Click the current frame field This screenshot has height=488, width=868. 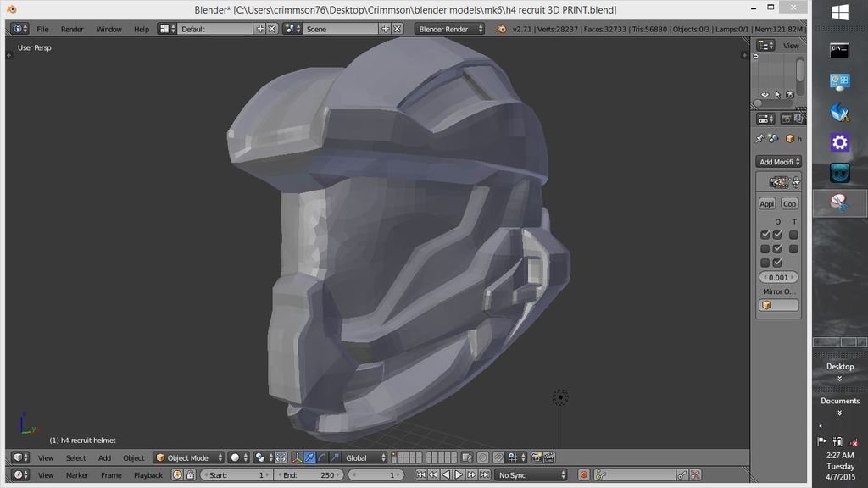click(376, 474)
